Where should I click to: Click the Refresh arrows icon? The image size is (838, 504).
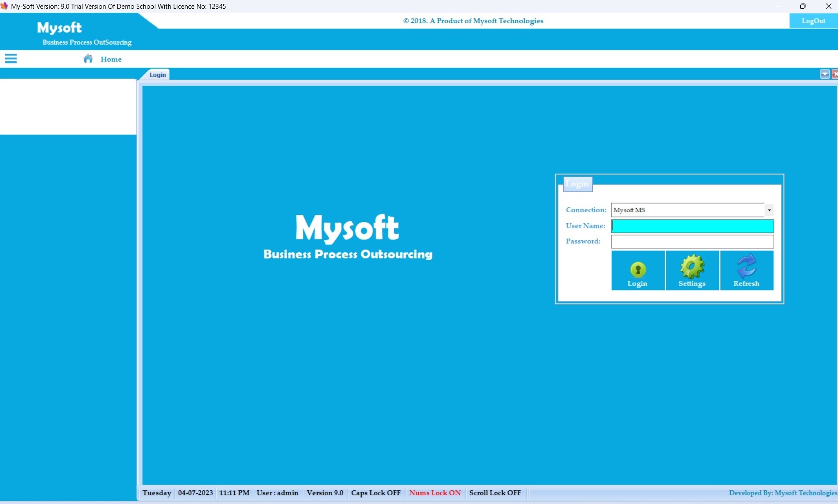[746, 267]
